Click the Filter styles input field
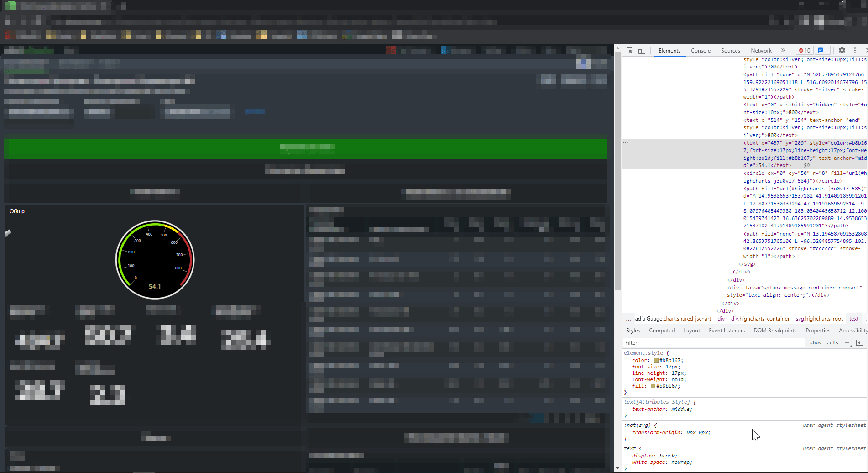The image size is (868, 473). pyautogui.click(x=685, y=342)
